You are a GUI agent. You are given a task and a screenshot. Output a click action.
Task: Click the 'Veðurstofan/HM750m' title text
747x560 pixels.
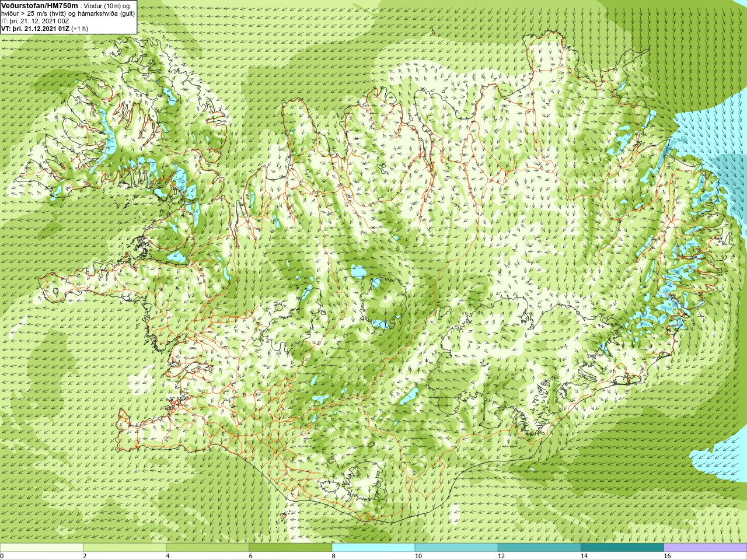pos(40,5)
